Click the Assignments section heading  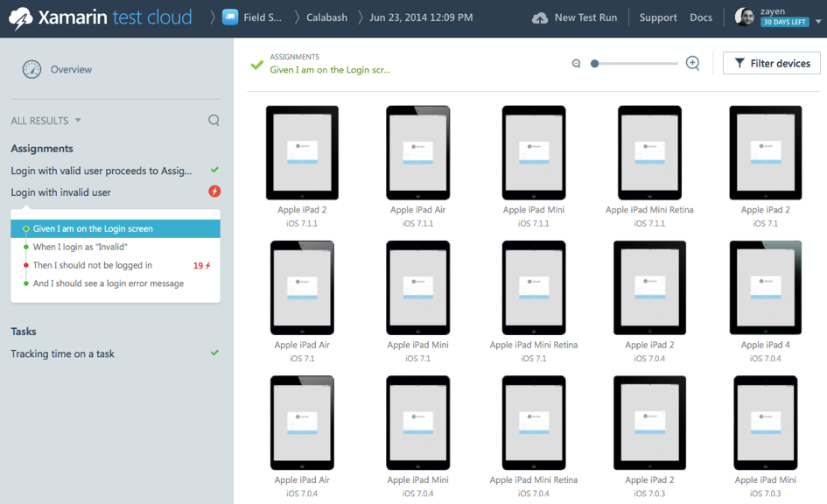pyautogui.click(x=42, y=149)
